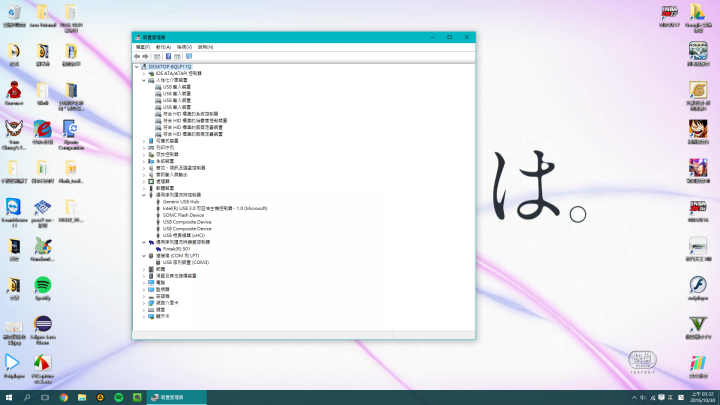720x405 pixels.
Task: Collapse the 人性化介面裝置 category
Action: pyautogui.click(x=144, y=80)
